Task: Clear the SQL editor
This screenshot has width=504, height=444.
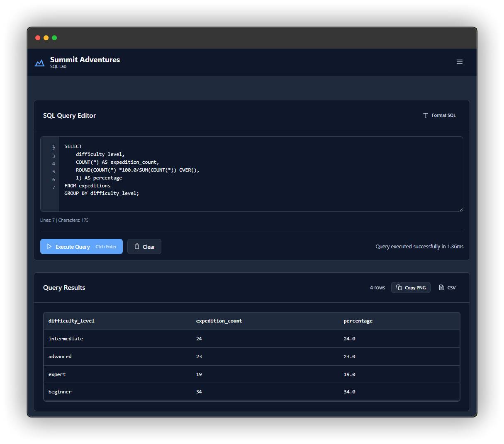Action: [x=144, y=247]
